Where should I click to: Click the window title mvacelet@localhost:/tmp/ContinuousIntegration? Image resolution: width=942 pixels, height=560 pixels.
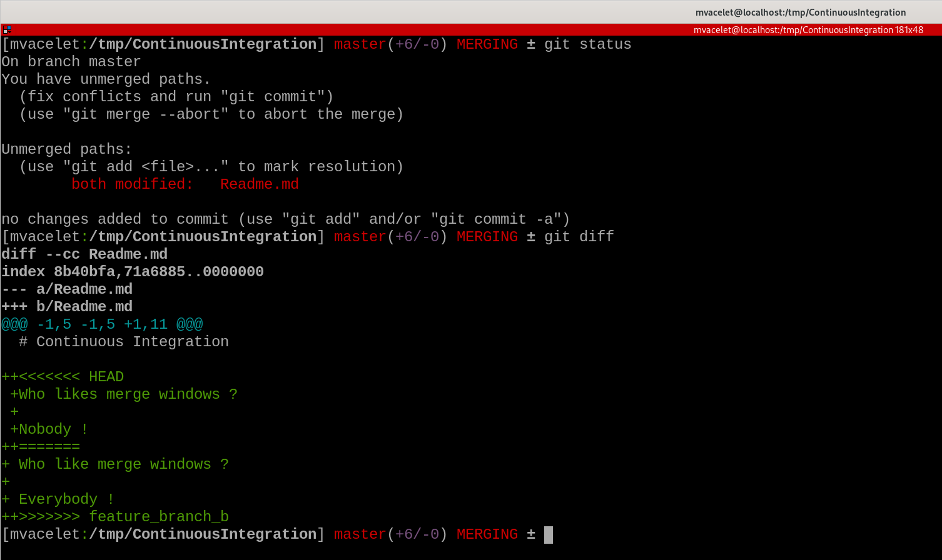click(800, 12)
